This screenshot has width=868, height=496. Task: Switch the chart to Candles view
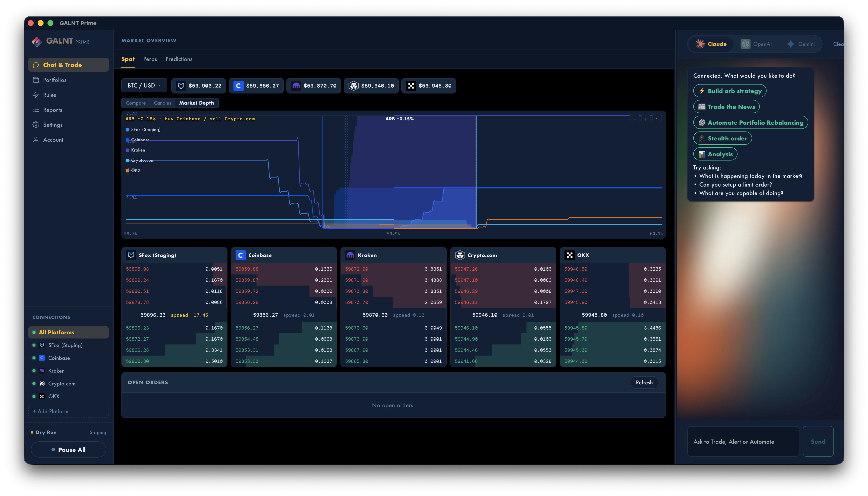162,103
